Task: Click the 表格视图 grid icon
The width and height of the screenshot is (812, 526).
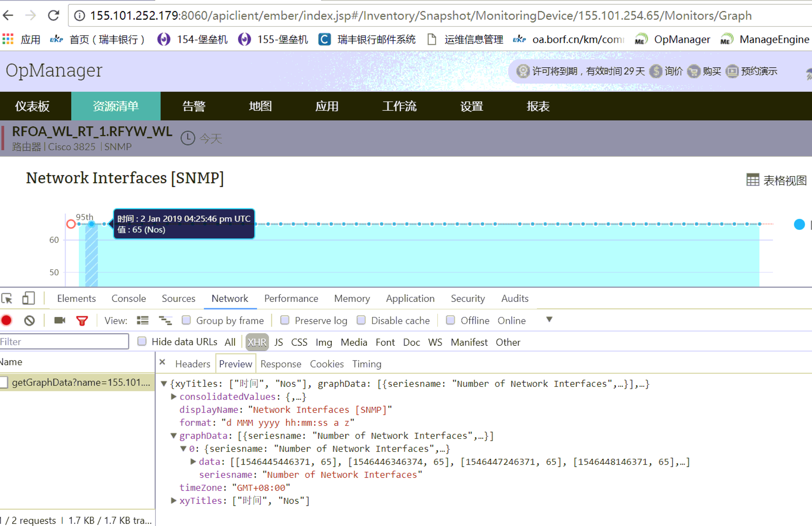Action: [753, 180]
